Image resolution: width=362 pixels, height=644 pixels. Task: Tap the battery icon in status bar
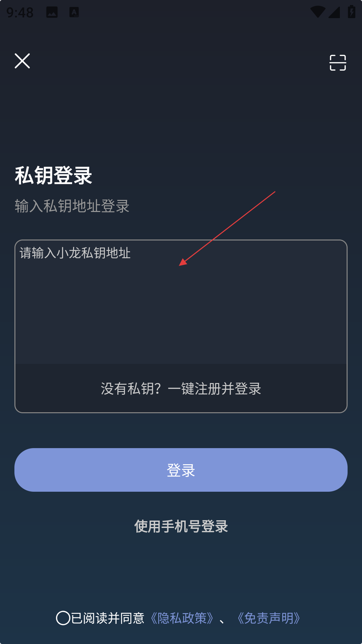[352, 12]
